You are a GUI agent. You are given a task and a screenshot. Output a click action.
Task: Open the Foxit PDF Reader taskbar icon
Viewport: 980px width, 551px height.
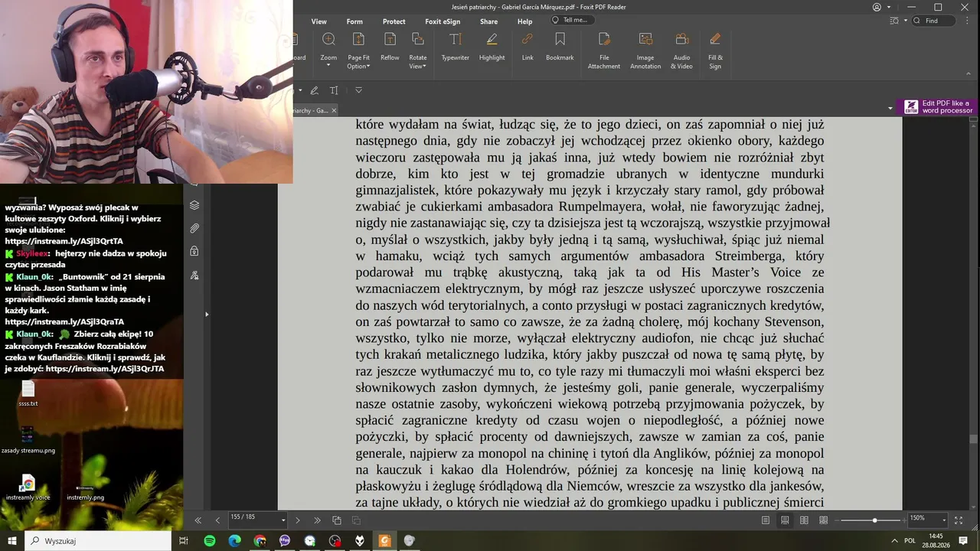coord(385,540)
